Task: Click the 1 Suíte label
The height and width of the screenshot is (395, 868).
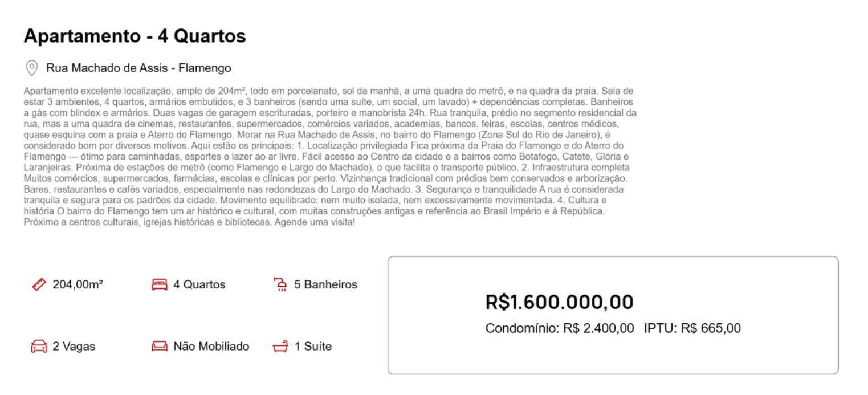Action: click(313, 347)
